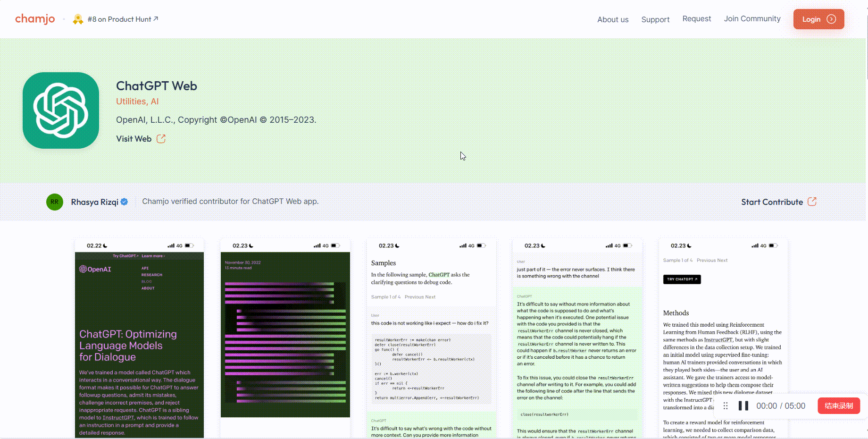This screenshot has width=868, height=439.
Task: Open the Request menu item
Action: [x=696, y=19]
